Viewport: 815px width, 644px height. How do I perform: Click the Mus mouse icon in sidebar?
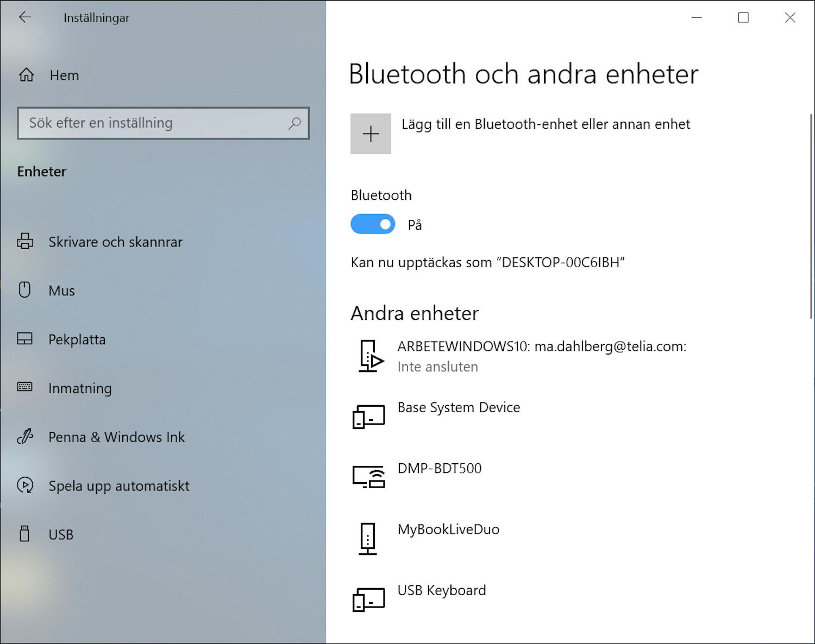(x=24, y=290)
